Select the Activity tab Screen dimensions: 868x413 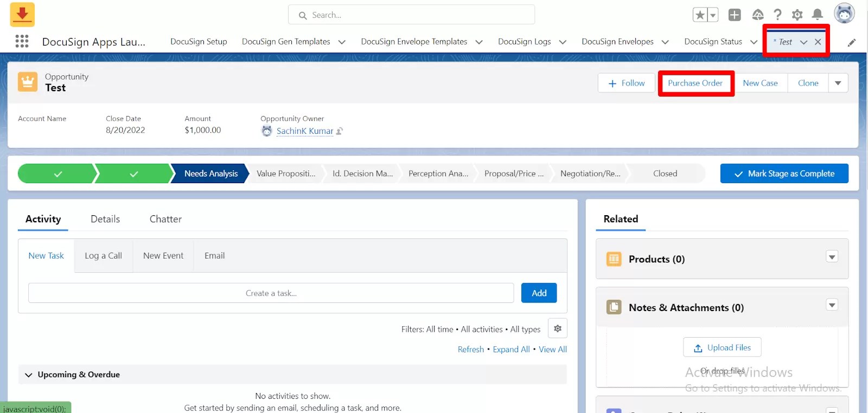coord(43,219)
